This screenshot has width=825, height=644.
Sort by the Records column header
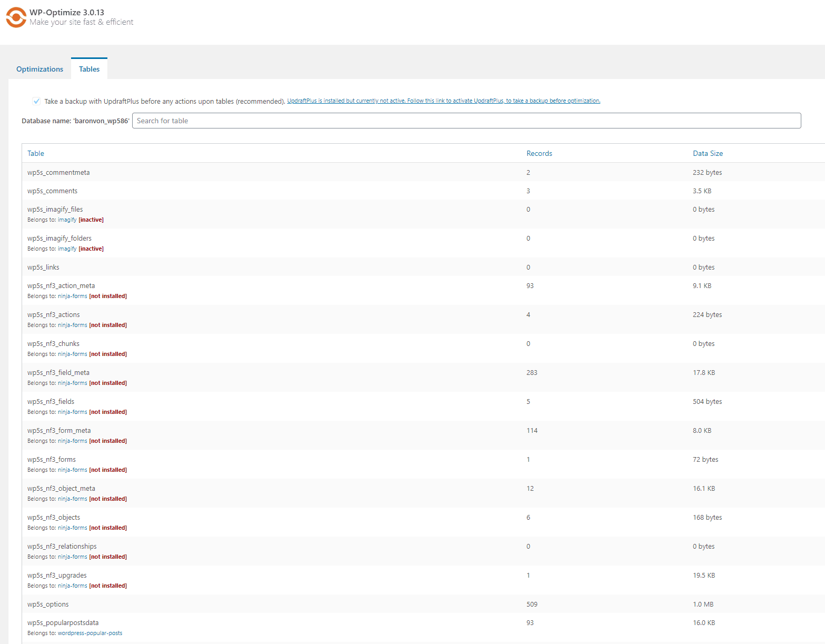[539, 153]
